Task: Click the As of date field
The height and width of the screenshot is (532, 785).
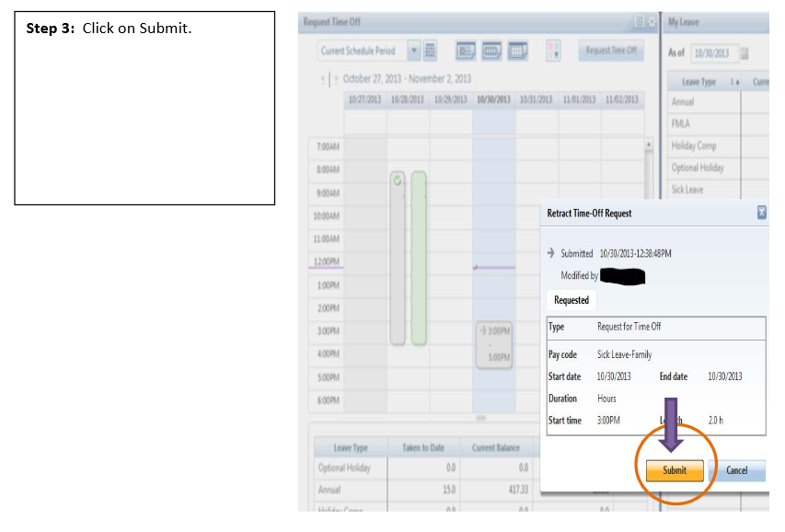Action: [x=713, y=54]
